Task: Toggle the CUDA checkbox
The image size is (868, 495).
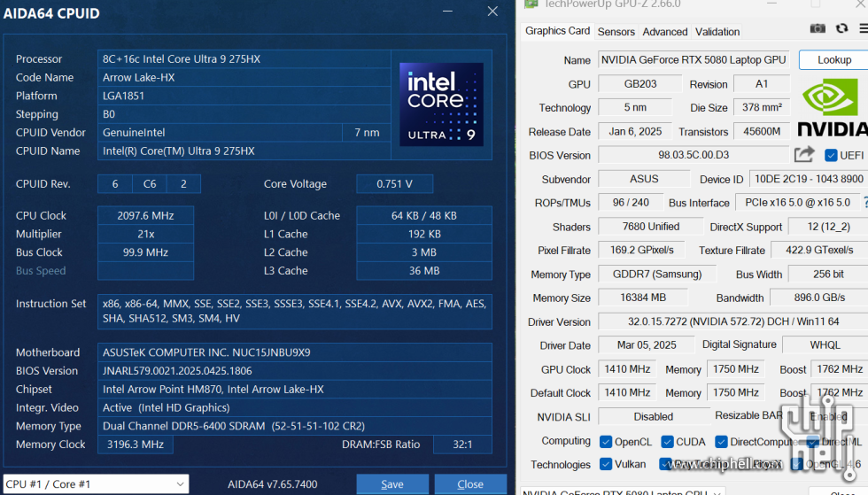Action: [667, 442]
